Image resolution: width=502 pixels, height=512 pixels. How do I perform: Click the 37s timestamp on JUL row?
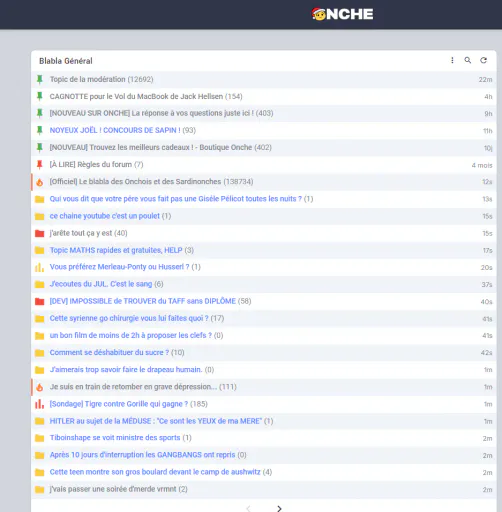[487, 285]
